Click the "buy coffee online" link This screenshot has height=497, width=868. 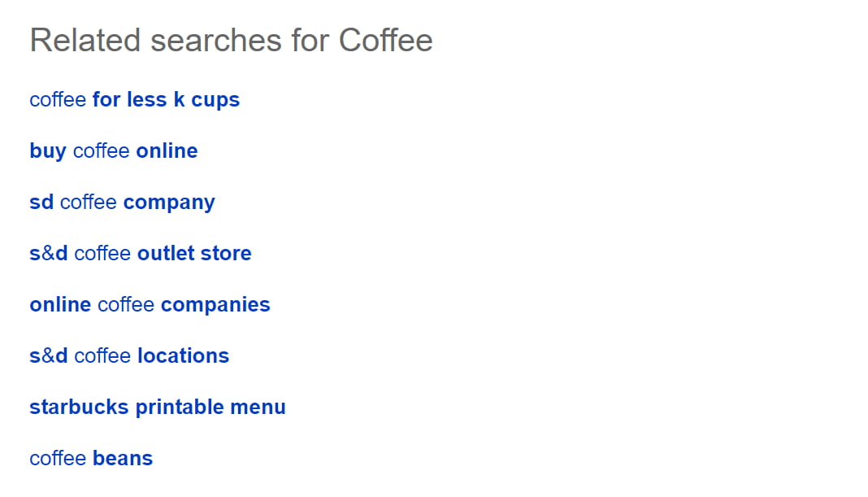tap(113, 151)
